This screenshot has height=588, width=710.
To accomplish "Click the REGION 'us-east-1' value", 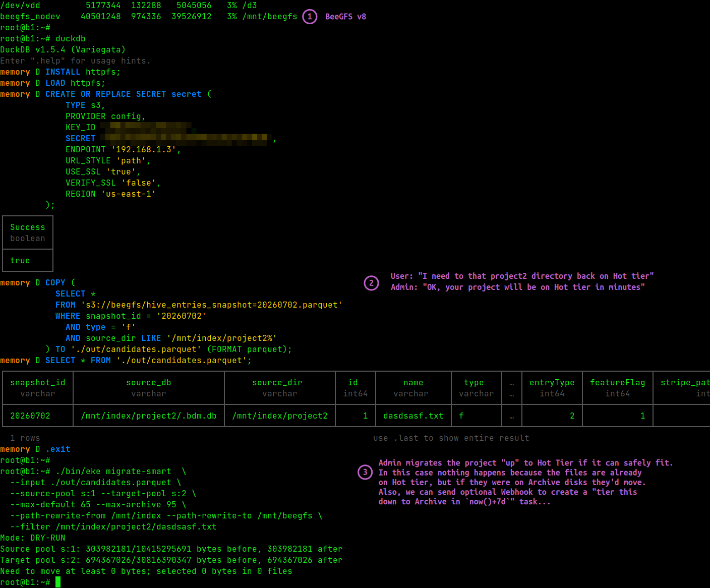I will point(129,194).
